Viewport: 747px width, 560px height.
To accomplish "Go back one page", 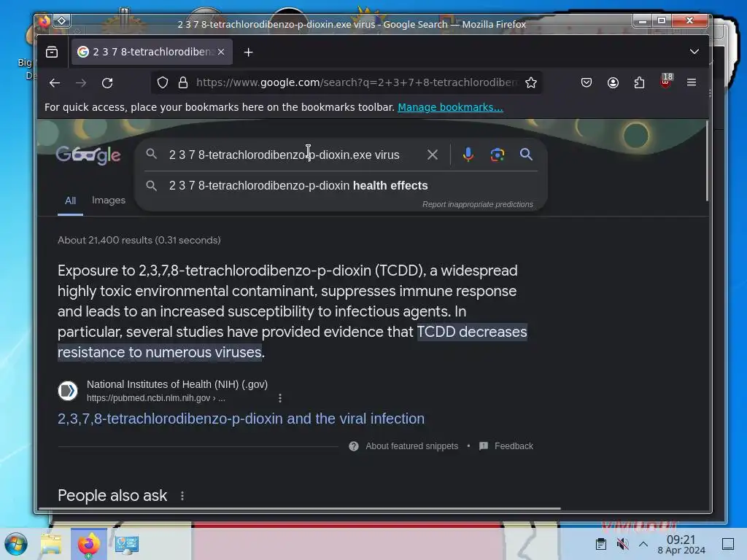I will [54, 83].
